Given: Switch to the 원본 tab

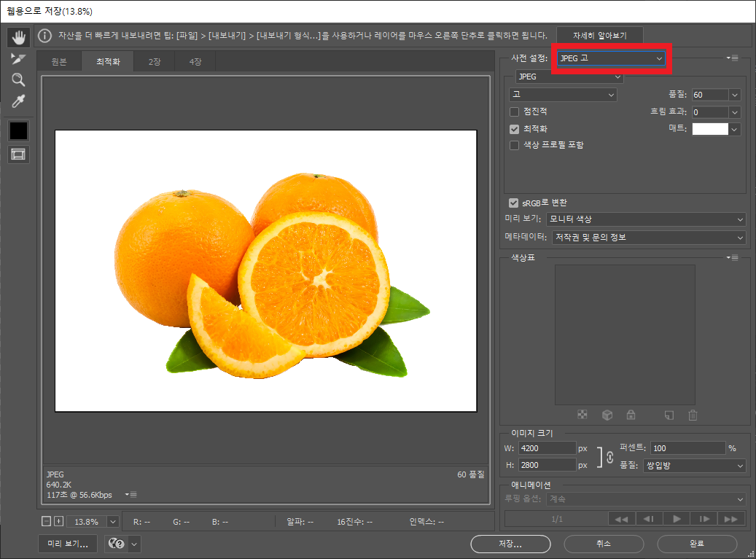Looking at the screenshot, I should point(59,62).
